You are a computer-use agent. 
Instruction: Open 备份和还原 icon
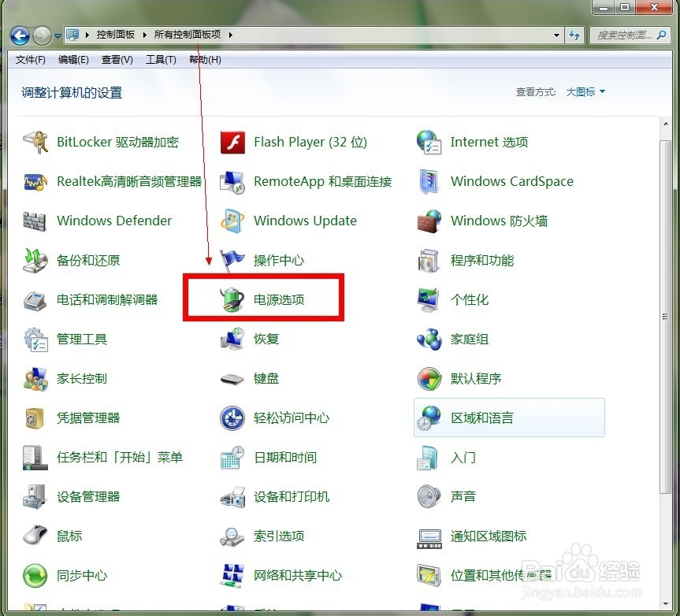pos(35,261)
